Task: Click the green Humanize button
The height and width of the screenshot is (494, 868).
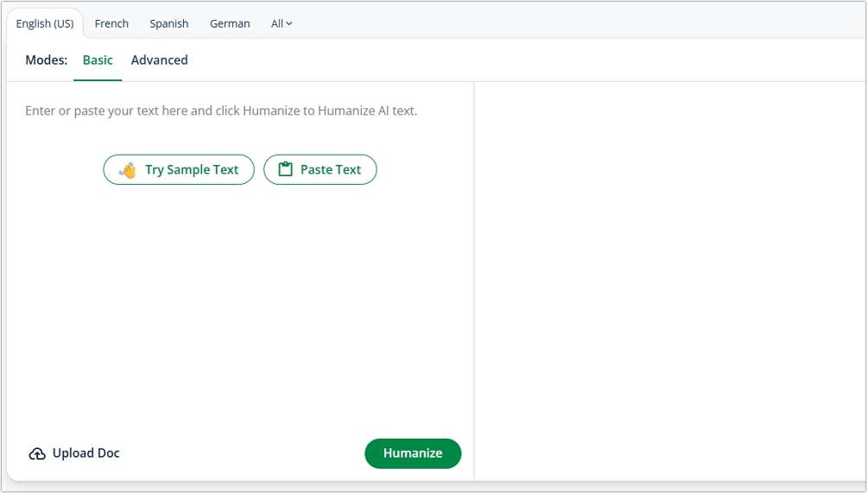Action: click(413, 453)
